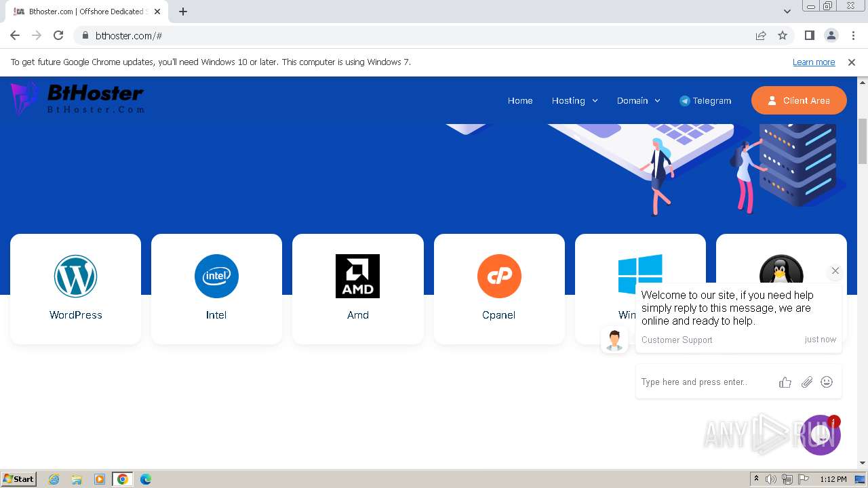Dismiss the Chrome update notification bar
This screenshot has height=488, width=868.
(852, 62)
